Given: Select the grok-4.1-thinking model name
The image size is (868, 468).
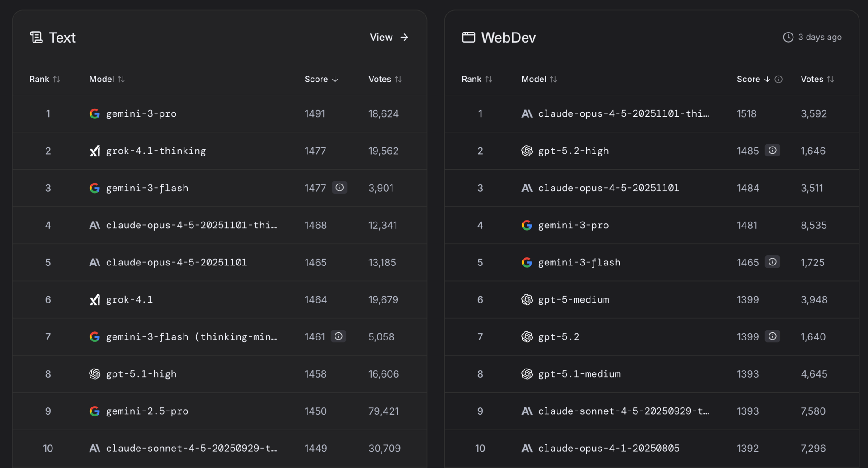Looking at the screenshot, I should [x=156, y=151].
